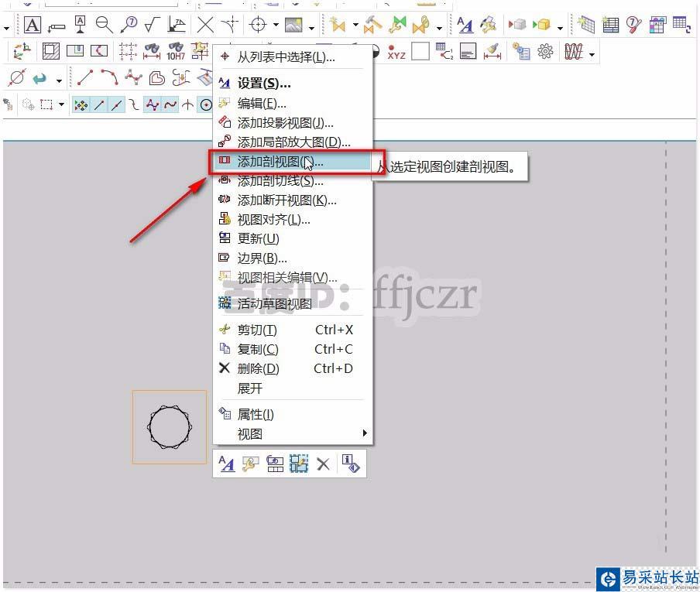Select the Line sketch tool
The height and width of the screenshot is (592, 700).
pyautogui.click(x=85, y=77)
